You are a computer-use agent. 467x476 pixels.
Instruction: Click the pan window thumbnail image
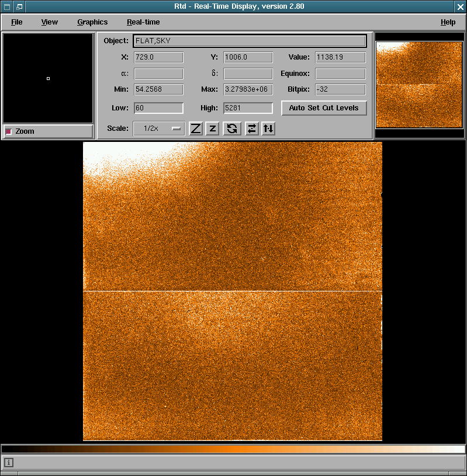pos(419,85)
